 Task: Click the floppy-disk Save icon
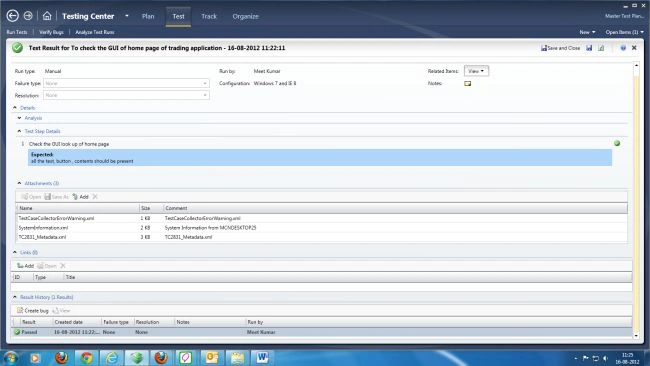[x=589, y=48]
